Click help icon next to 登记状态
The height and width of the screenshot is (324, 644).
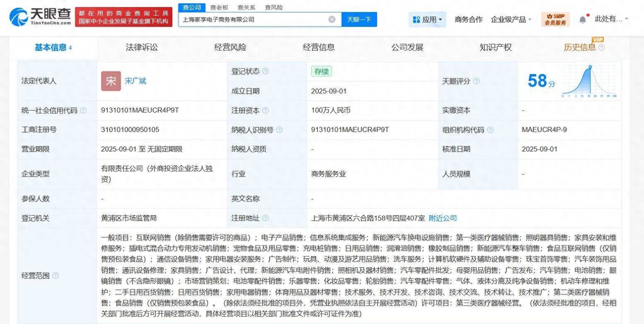pyautogui.click(x=266, y=71)
